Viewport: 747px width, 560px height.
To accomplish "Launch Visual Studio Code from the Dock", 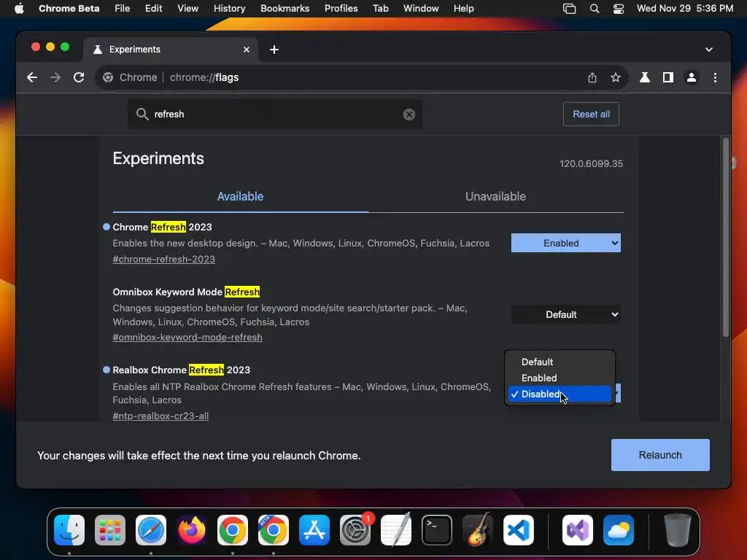I will 519,530.
